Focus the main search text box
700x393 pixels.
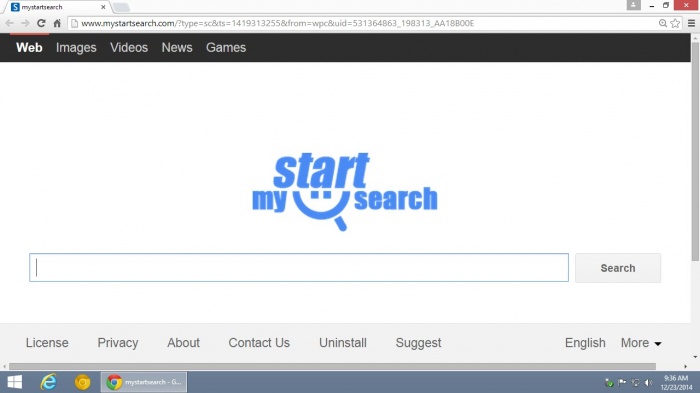coord(299,268)
